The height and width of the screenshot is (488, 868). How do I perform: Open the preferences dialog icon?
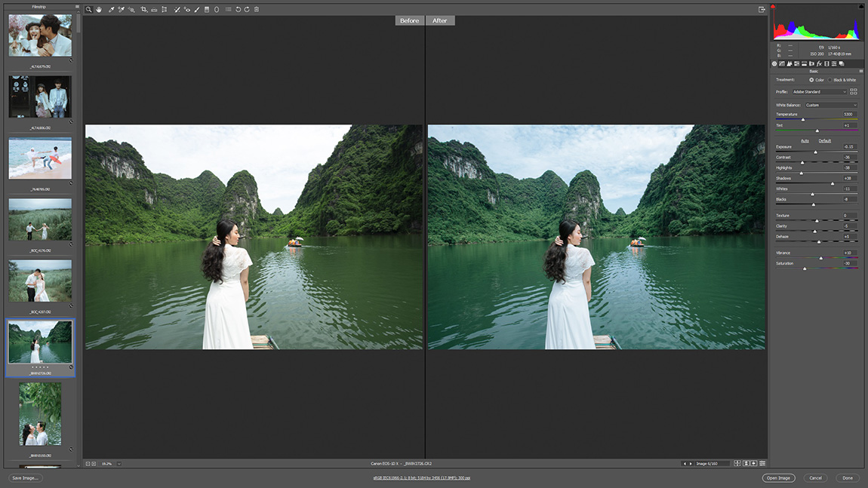pyautogui.click(x=228, y=9)
